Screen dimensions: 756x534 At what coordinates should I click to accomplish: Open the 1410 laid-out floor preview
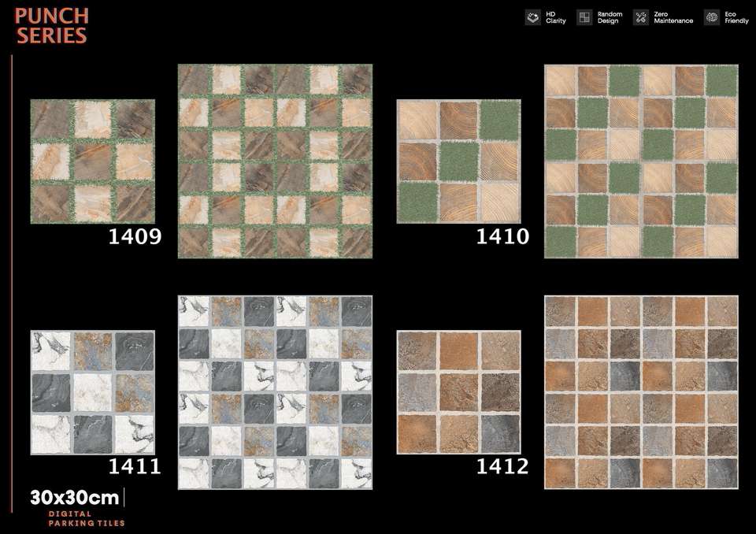[x=641, y=161]
